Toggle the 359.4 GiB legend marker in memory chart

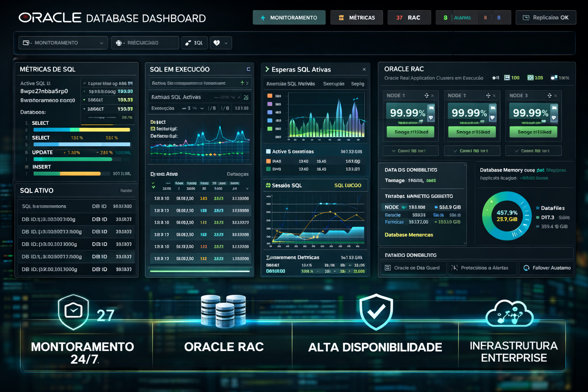(538, 226)
